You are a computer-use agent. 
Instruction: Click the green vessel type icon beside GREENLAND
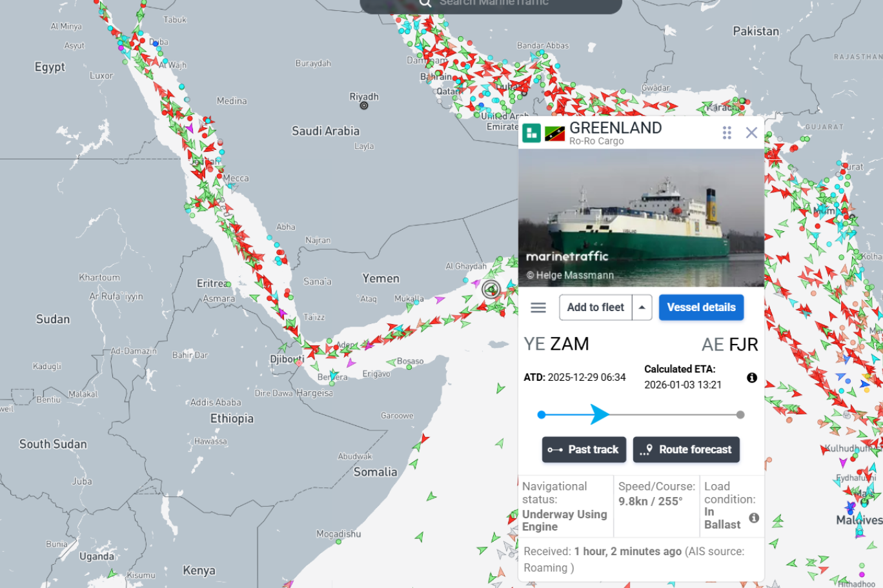531,133
